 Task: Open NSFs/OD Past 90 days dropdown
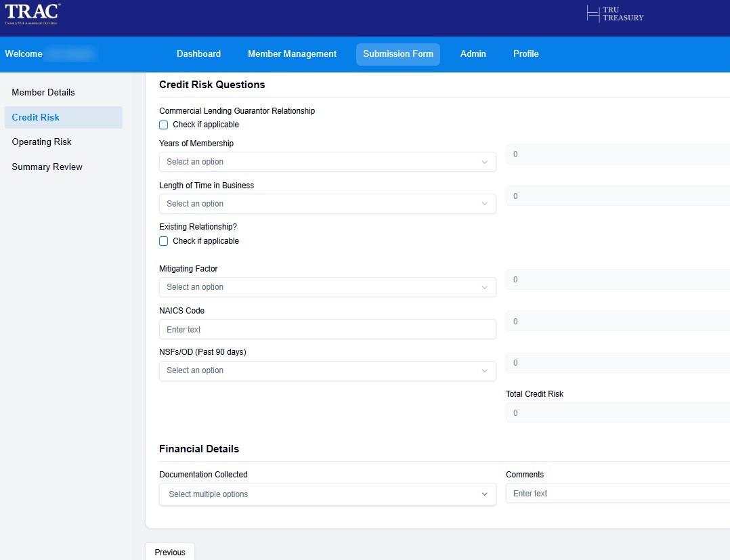tap(327, 370)
